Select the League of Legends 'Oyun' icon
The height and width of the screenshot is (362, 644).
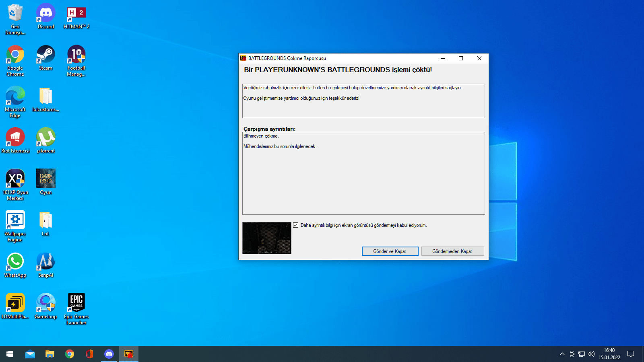click(x=46, y=182)
